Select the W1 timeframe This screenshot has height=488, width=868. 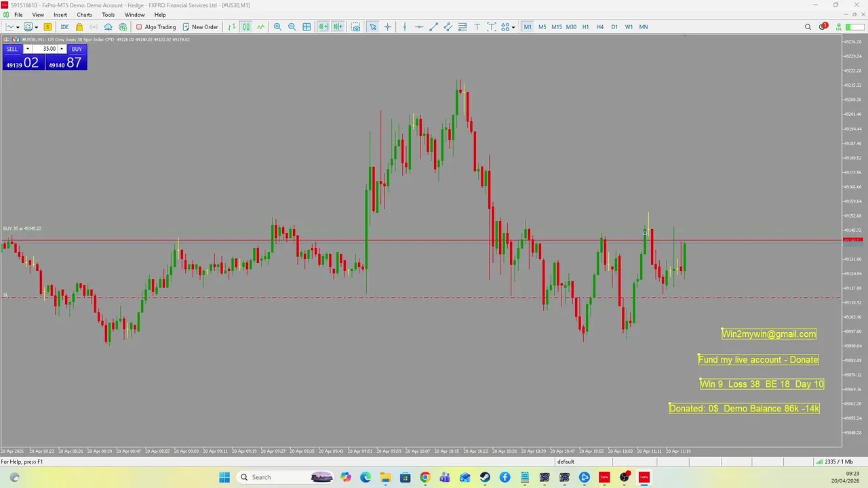tap(629, 27)
